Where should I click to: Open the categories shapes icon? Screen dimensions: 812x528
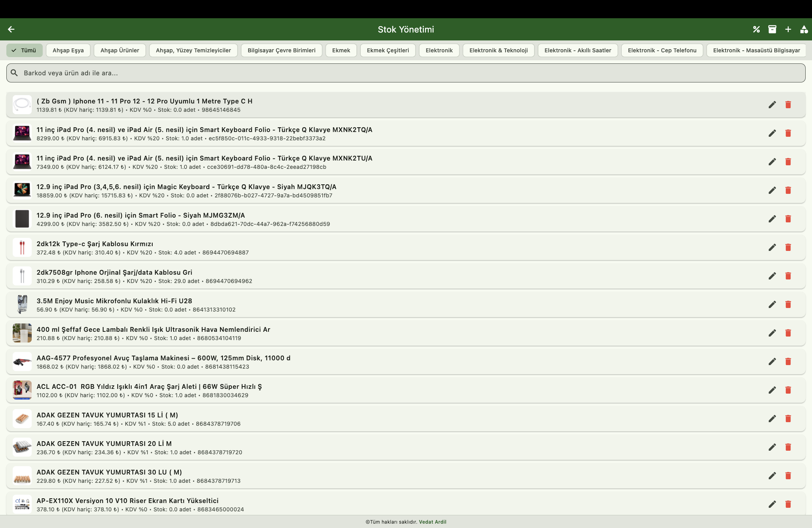(804, 29)
